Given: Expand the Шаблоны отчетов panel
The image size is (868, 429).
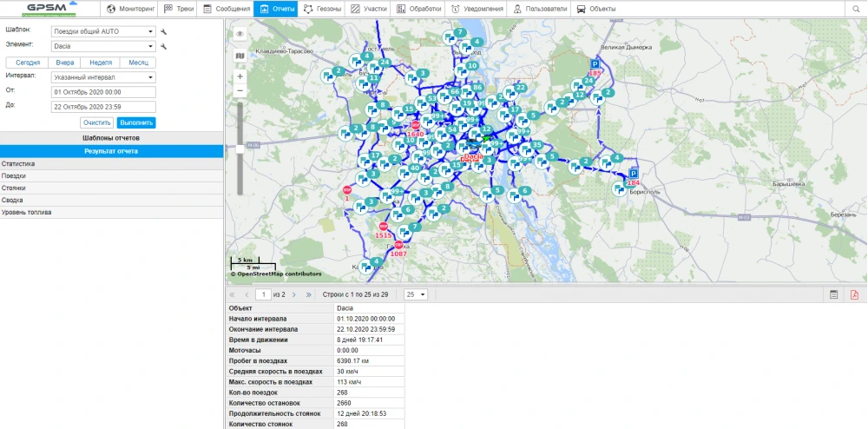Looking at the screenshot, I should click(x=111, y=138).
